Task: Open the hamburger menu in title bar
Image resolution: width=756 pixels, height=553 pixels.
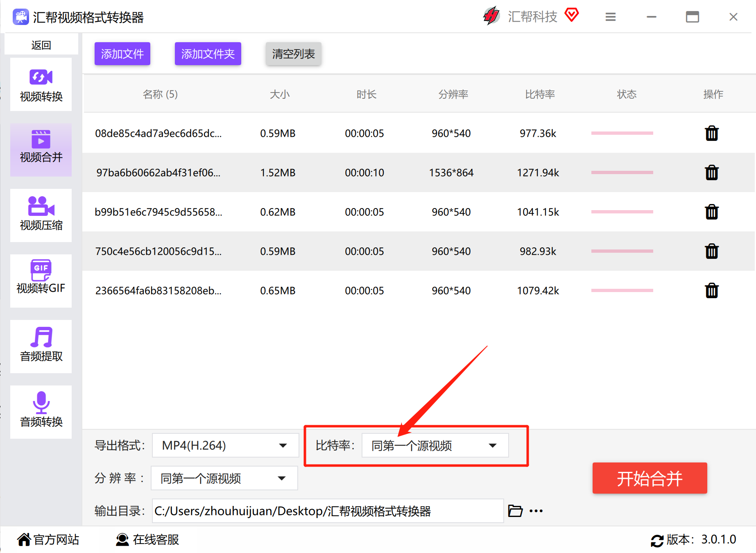Action: click(x=611, y=17)
